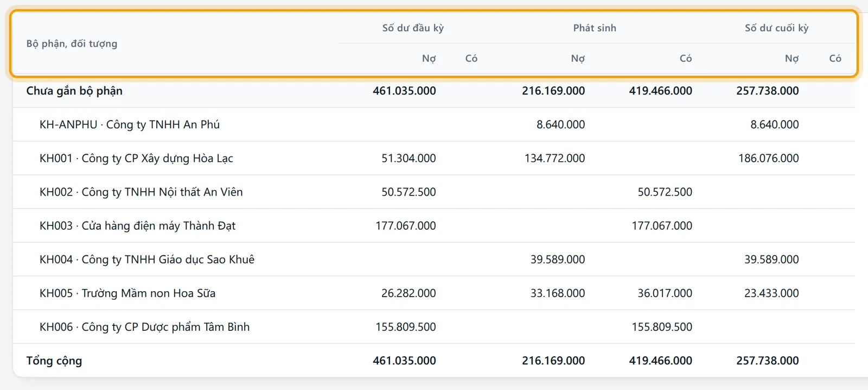Select "KH002 · Công ty TNHH Nội thất An Viên"

click(x=141, y=192)
